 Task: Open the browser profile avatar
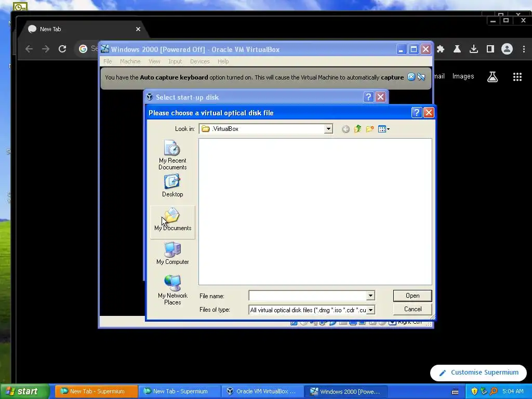click(x=507, y=49)
